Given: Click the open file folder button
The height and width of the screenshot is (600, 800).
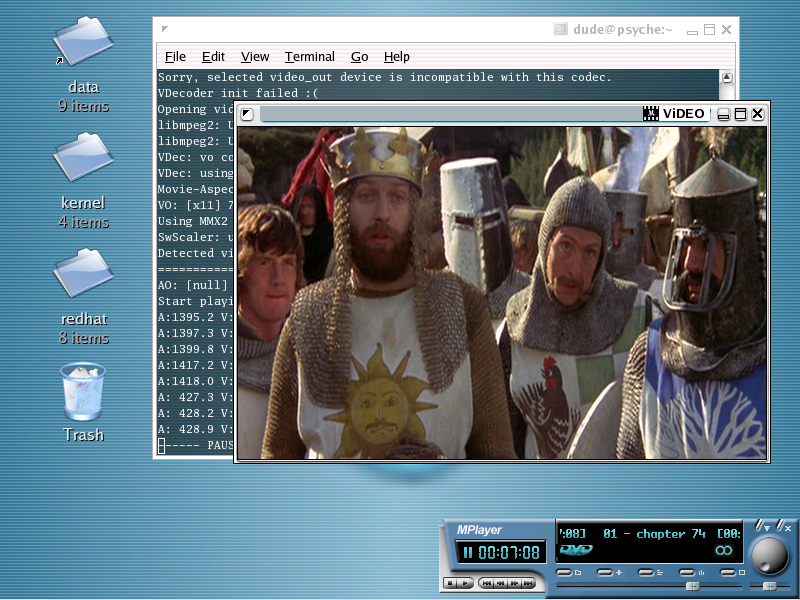Looking at the screenshot, I should (565, 573).
